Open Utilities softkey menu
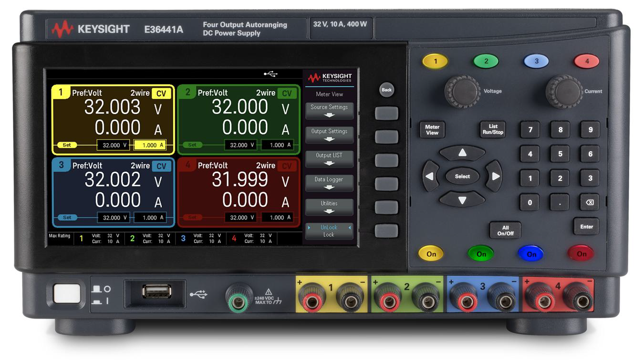The width and height of the screenshot is (644, 364). pyautogui.click(x=329, y=207)
